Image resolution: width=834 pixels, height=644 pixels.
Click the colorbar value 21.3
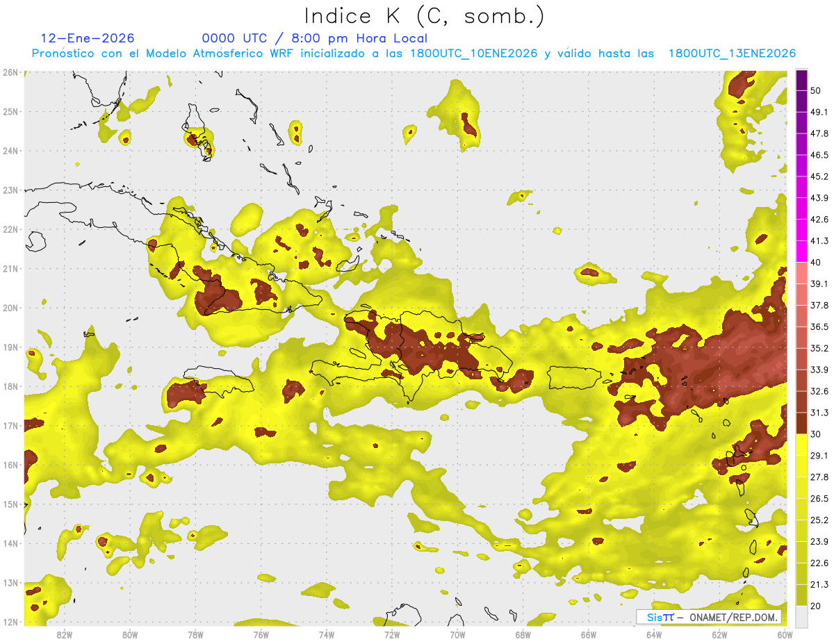pyautogui.click(x=819, y=585)
